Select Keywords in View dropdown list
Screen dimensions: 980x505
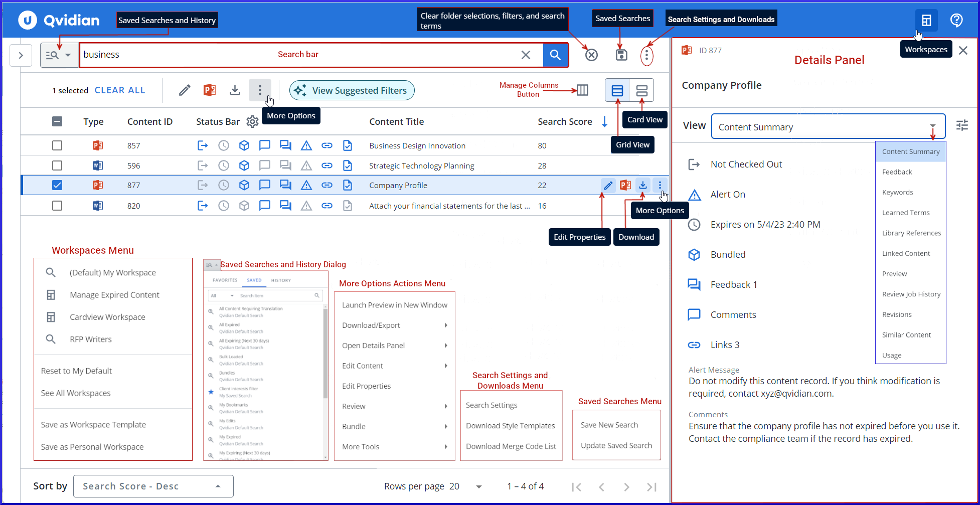click(911, 193)
